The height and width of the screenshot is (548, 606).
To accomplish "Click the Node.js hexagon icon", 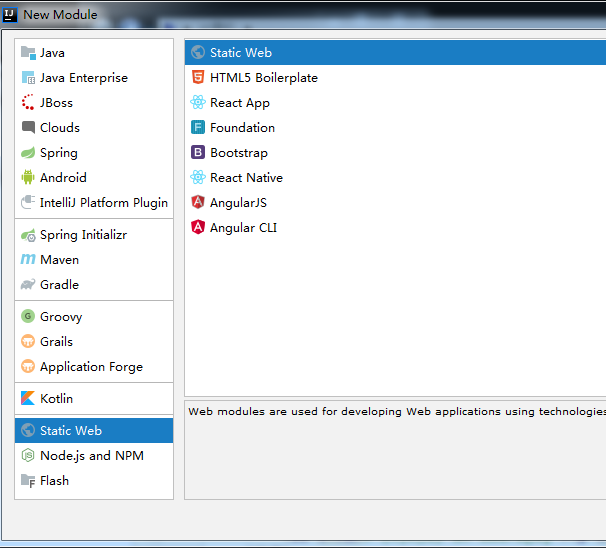I will click(28, 455).
